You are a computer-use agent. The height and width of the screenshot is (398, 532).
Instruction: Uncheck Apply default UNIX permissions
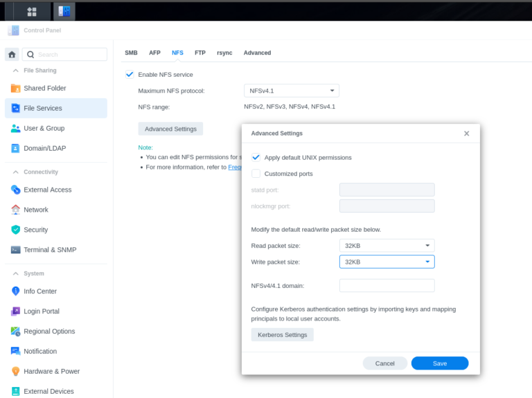coord(256,157)
